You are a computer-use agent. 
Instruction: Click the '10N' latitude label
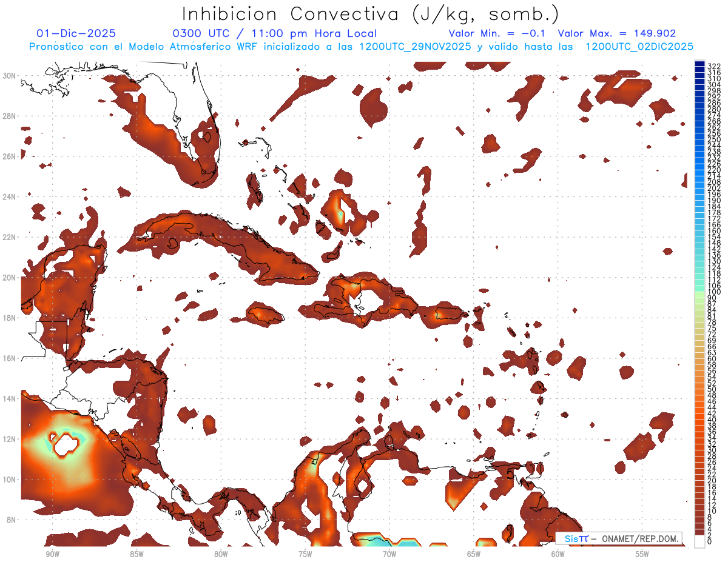point(10,480)
